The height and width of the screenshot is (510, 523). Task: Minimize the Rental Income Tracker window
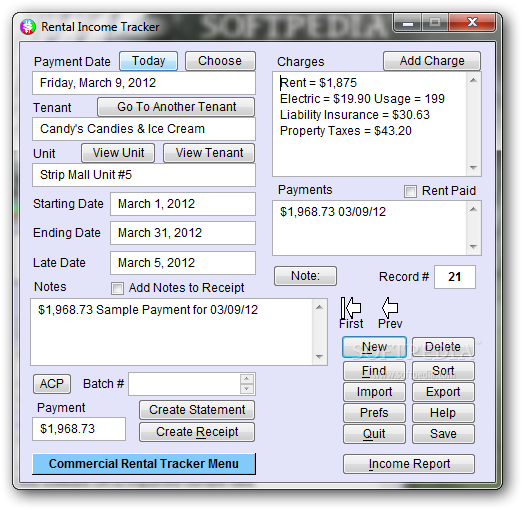(408, 23)
